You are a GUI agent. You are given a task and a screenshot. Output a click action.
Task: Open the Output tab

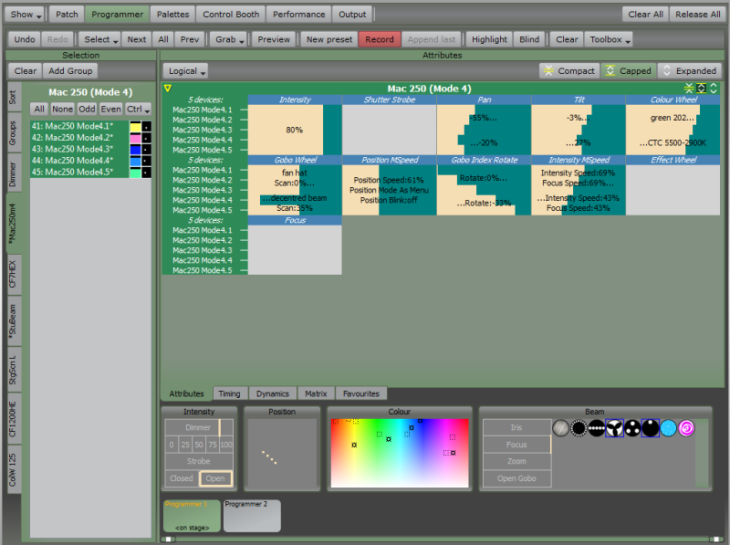352,14
